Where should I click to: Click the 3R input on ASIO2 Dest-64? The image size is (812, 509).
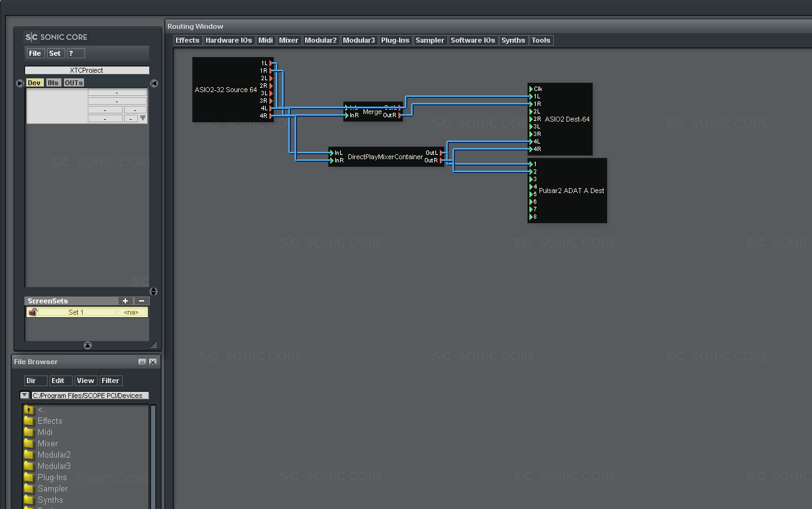coord(531,134)
